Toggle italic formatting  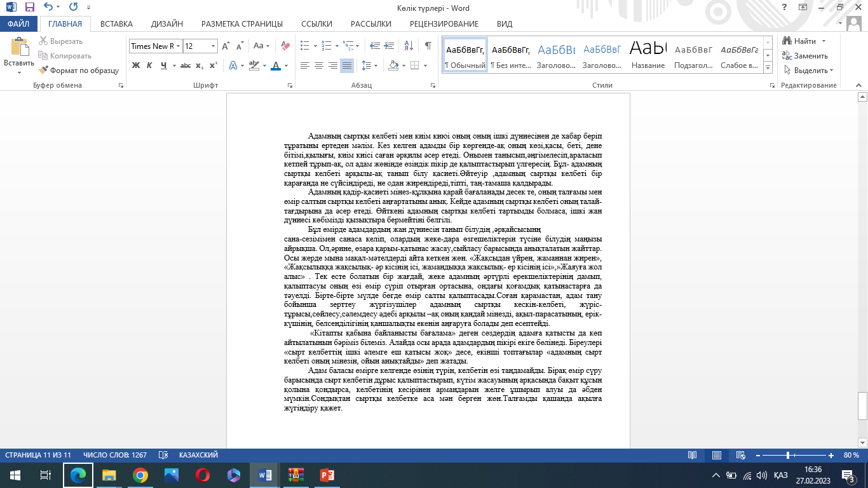149,65
